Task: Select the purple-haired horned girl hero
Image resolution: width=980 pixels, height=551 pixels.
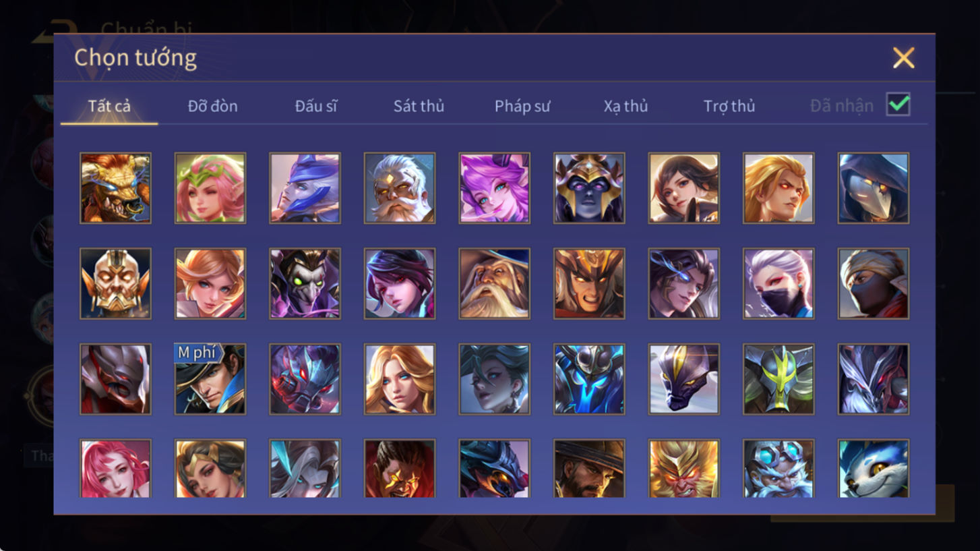Action: tap(495, 188)
